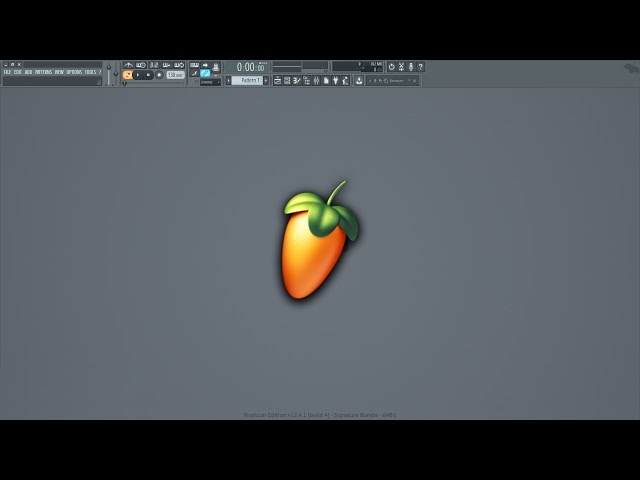Image resolution: width=640 pixels, height=480 pixels.
Task: Open the FILE menu
Action: click(x=7, y=72)
